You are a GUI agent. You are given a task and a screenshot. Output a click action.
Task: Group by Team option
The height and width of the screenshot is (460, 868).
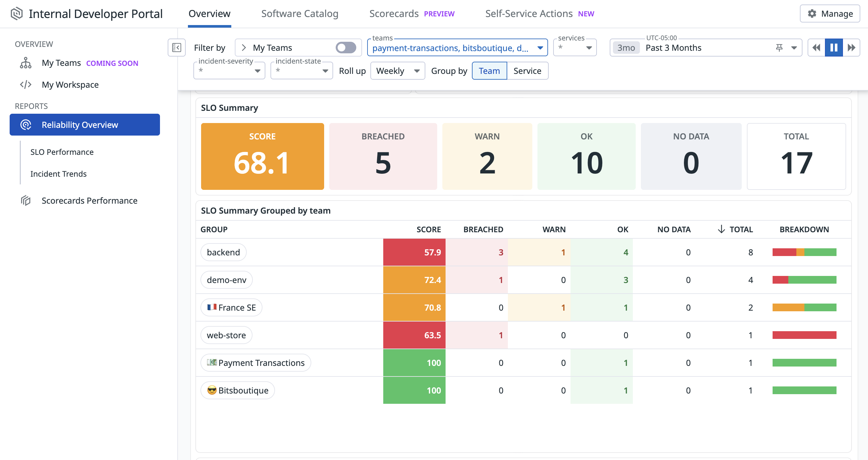tap(489, 71)
